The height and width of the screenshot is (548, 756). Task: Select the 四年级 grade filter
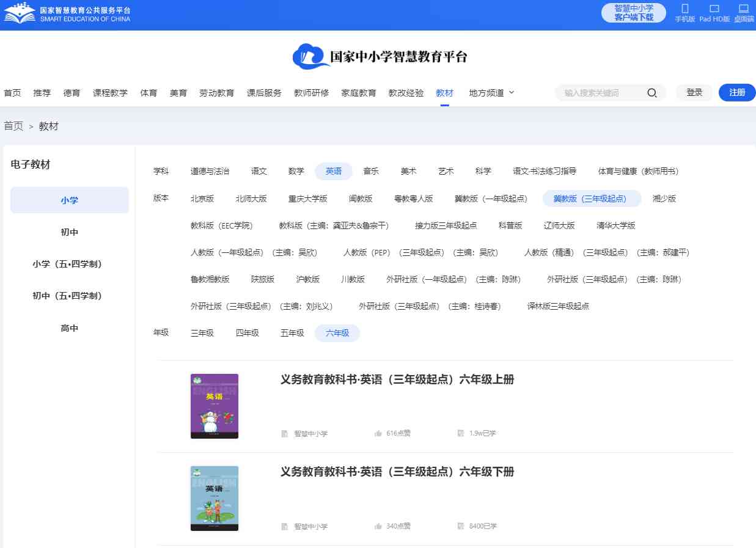point(248,333)
